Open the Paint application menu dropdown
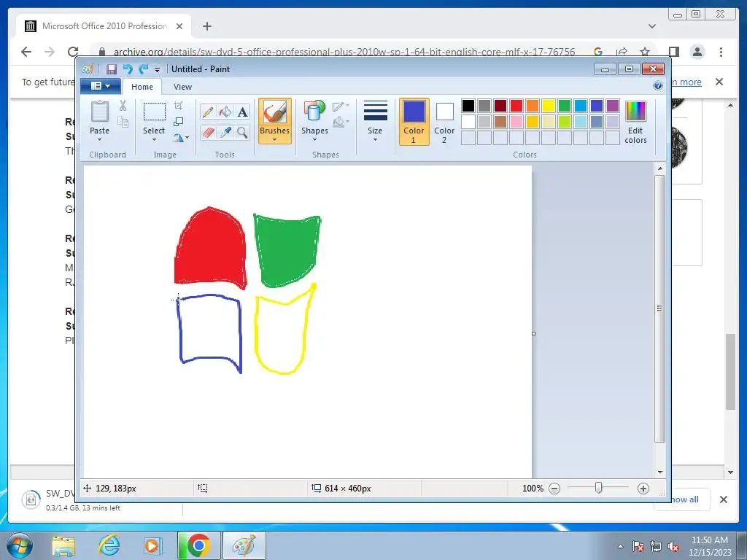The width and height of the screenshot is (747, 560). tap(100, 86)
